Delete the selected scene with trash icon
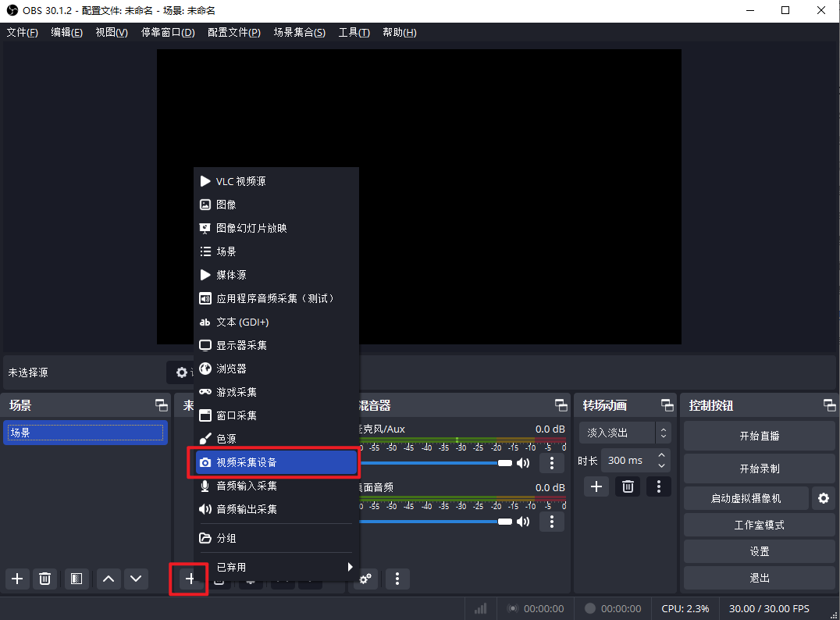Viewport: 840px width, 620px height. 45,579
